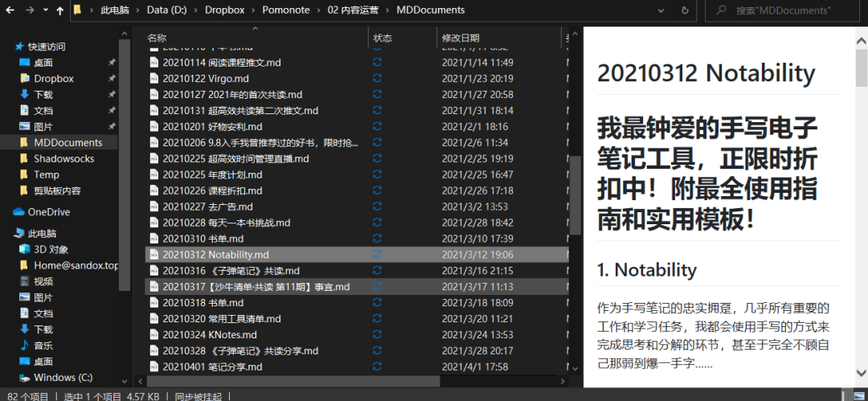Open 下载 under quick access

click(43, 95)
